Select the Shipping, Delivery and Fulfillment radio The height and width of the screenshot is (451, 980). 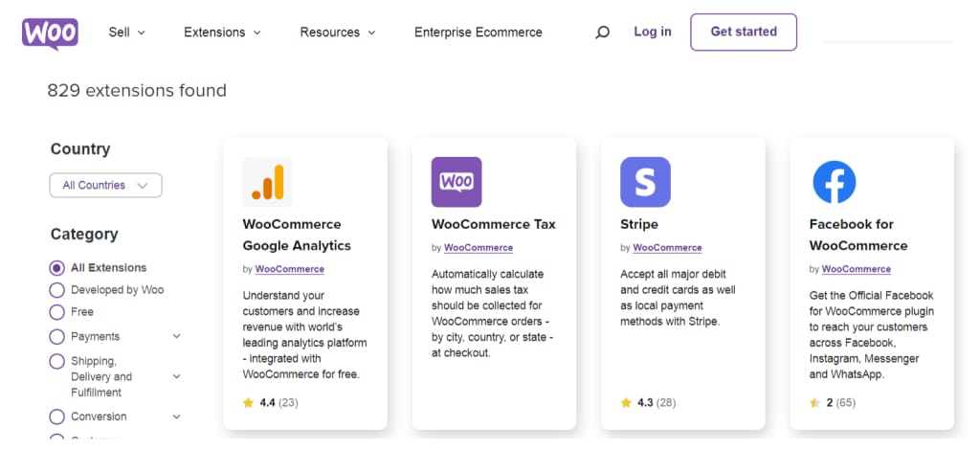pyautogui.click(x=56, y=362)
